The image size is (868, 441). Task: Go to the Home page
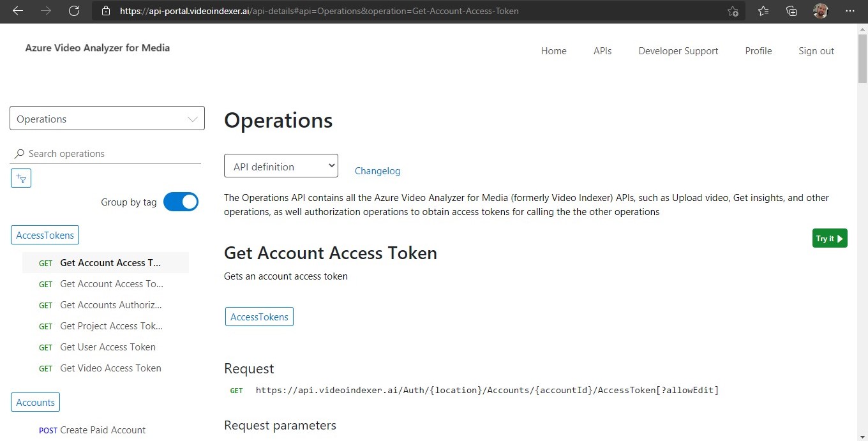click(x=553, y=51)
